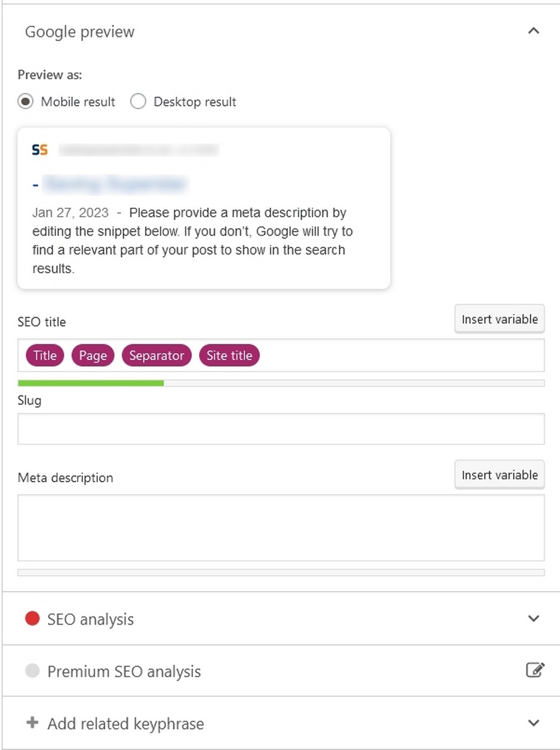Screen dimensions: 560x750
Task: Insert variable for SEO title
Action: [x=500, y=319]
